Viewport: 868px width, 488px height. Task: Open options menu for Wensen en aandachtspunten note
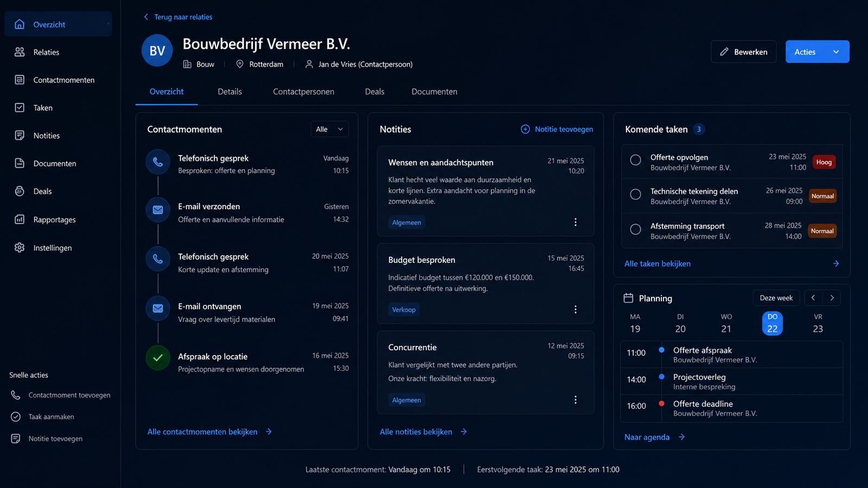coord(576,222)
